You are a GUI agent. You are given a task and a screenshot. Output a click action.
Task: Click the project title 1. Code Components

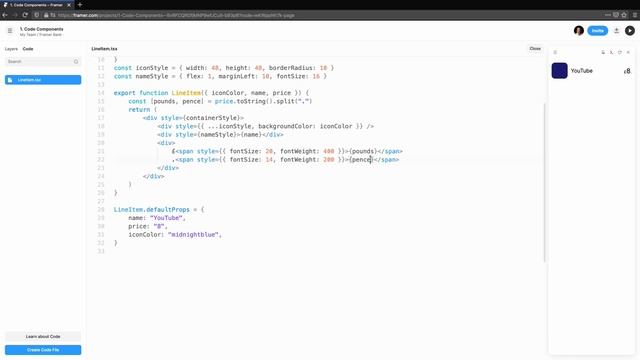(x=42, y=29)
